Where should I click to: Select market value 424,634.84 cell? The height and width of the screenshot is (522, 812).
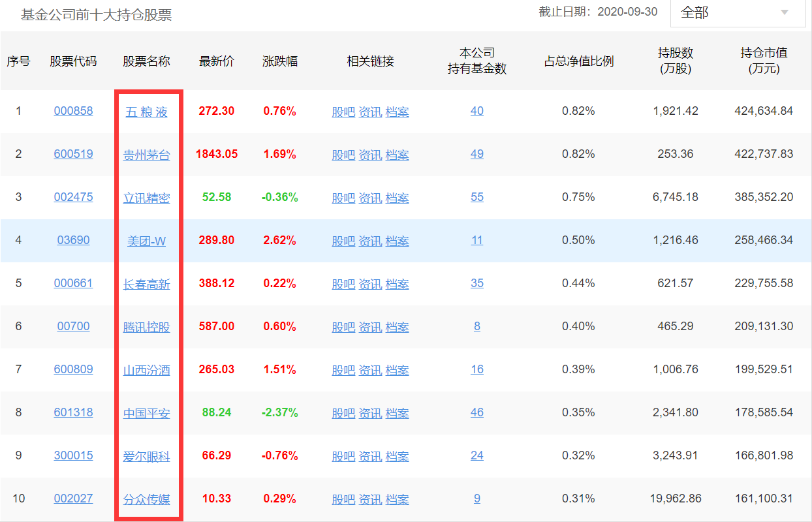(764, 111)
